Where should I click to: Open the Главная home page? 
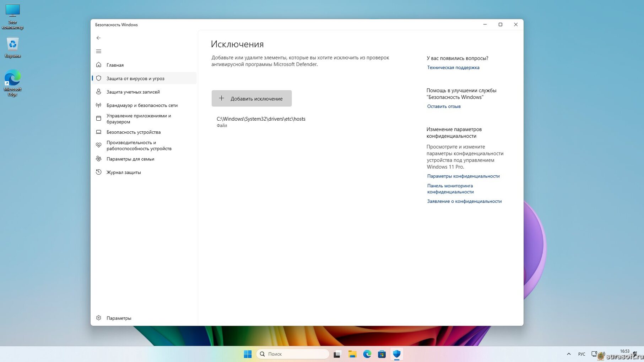(115, 65)
